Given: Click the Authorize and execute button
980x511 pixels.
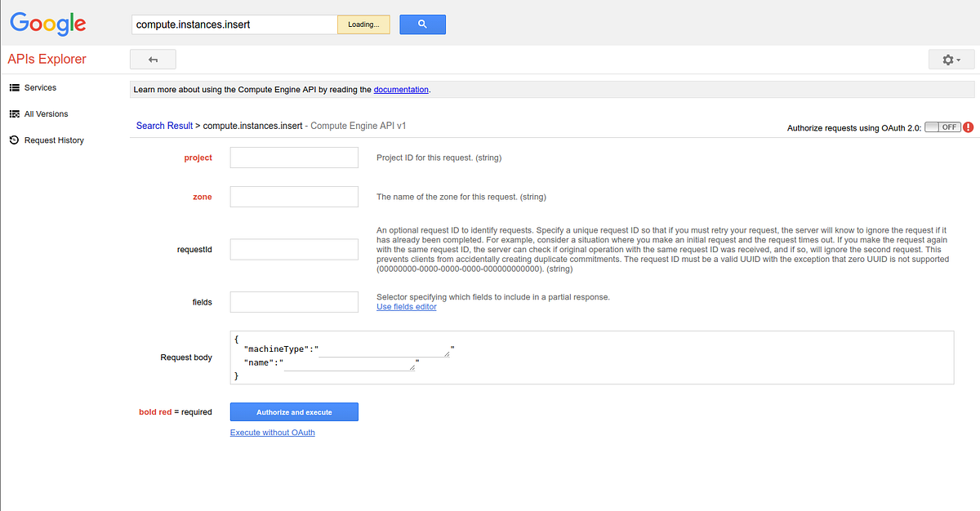Looking at the screenshot, I should [294, 411].
